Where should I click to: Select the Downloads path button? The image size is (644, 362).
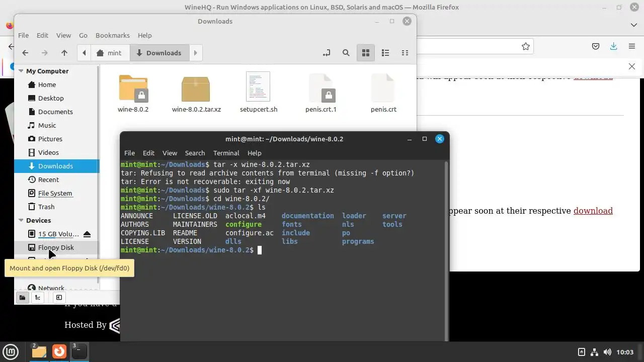tap(159, 53)
